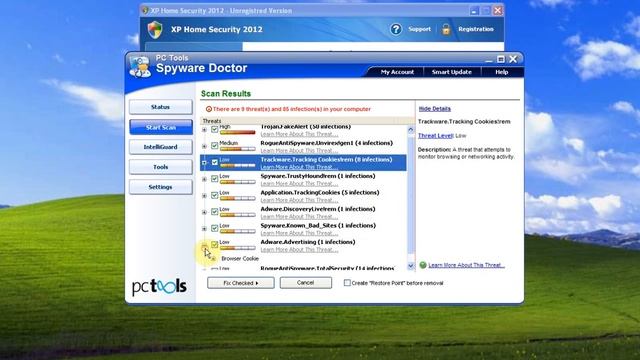Open the Smart Update tab
Image resolution: width=640 pixels, height=360 pixels.
pos(452,72)
